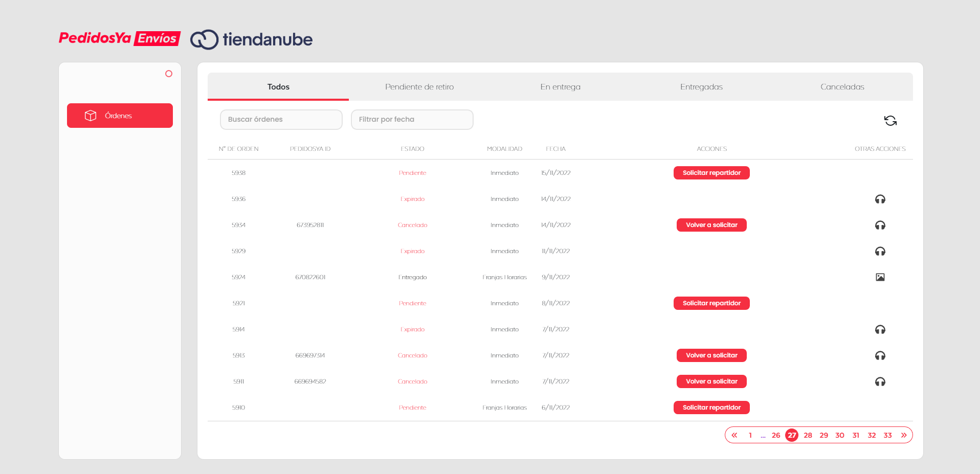Switch to the Todos tab
Viewport: 980px width, 474px height.
[278, 87]
